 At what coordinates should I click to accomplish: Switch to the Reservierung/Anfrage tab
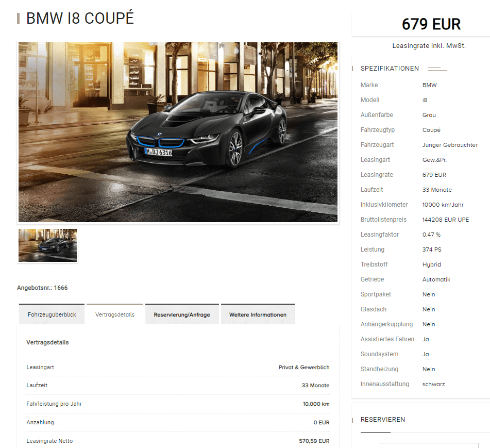tap(182, 314)
